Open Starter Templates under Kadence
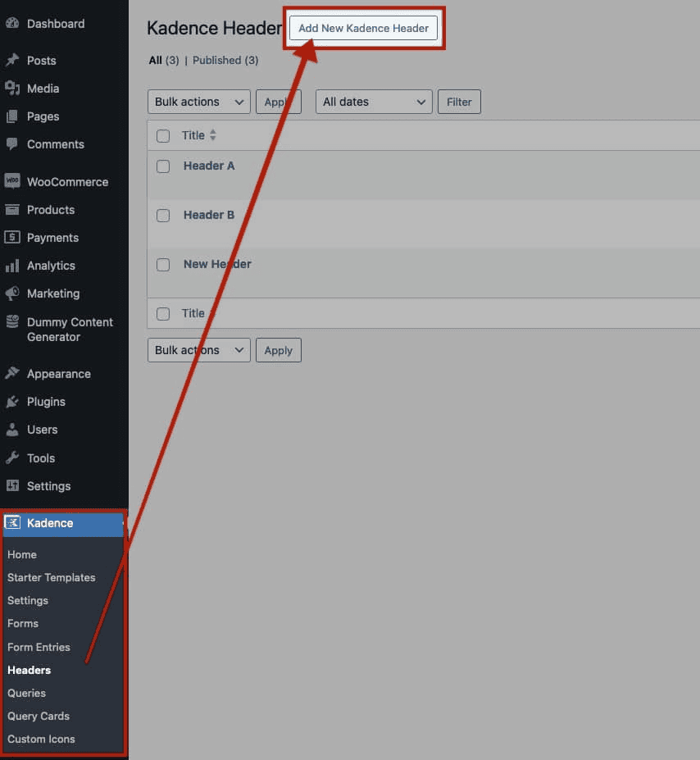The image size is (700, 760). 50,577
